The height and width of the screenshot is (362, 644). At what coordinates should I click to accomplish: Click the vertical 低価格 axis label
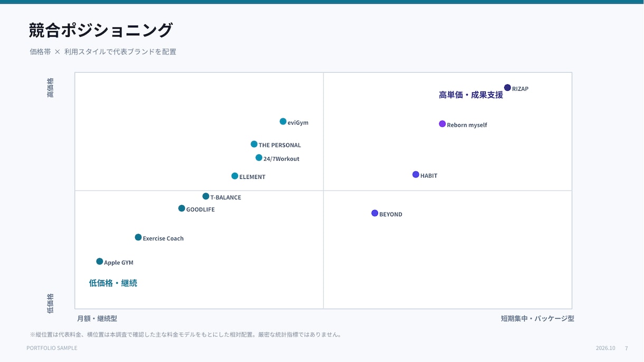tap(50, 304)
